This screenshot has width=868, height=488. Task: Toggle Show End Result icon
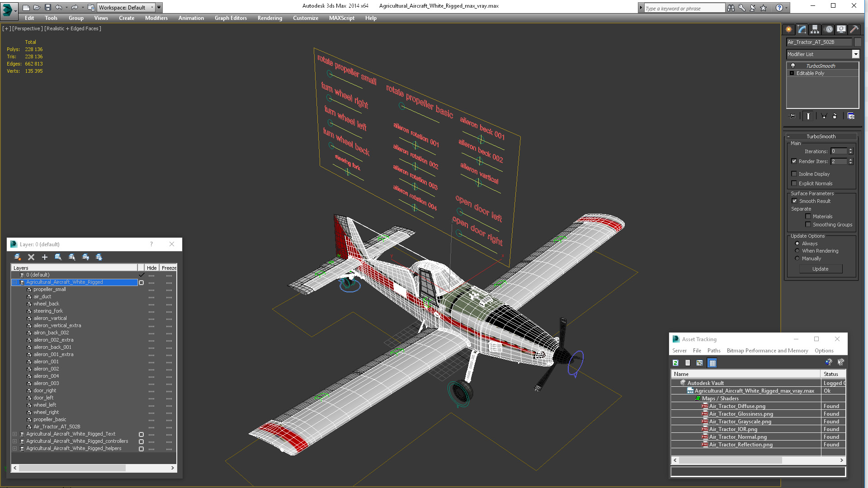808,116
